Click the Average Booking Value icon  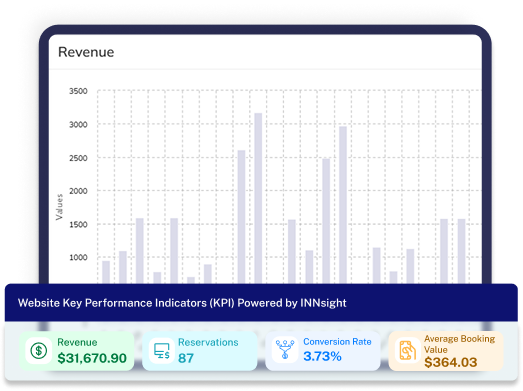(408, 350)
